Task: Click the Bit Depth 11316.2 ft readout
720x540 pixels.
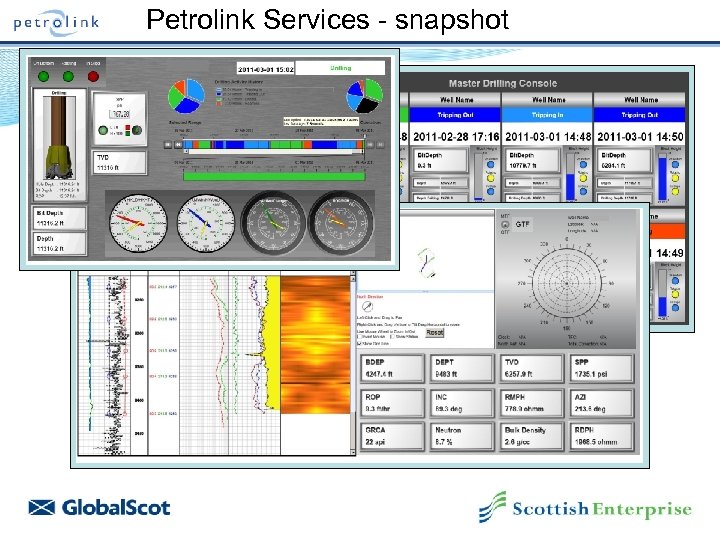Action: click(x=59, y=218)
